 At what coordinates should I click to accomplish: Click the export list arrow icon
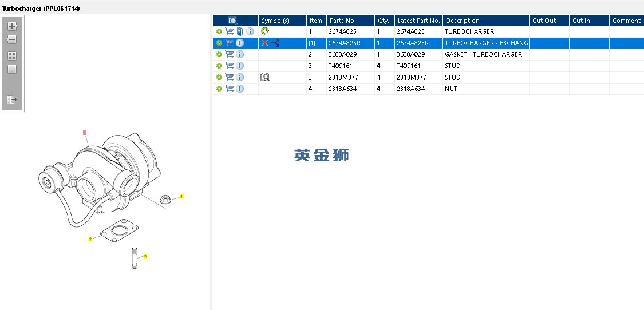tap(12, 100)
